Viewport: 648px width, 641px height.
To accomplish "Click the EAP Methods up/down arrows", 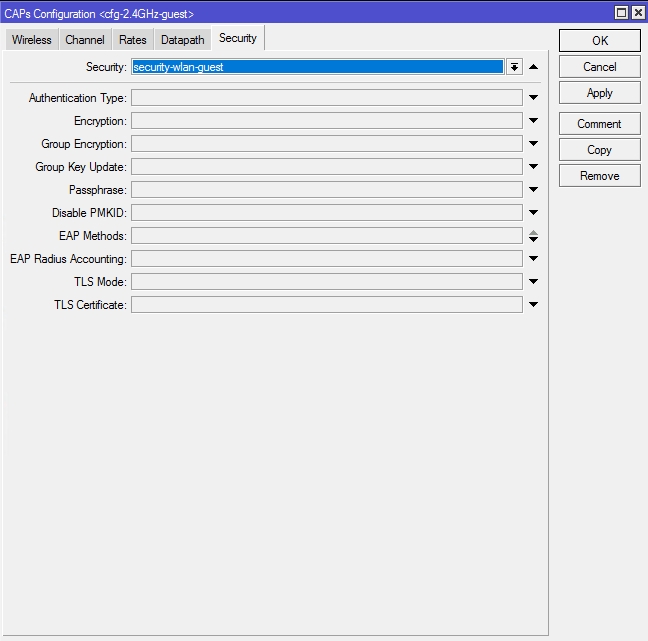I will tap(534, 236).
